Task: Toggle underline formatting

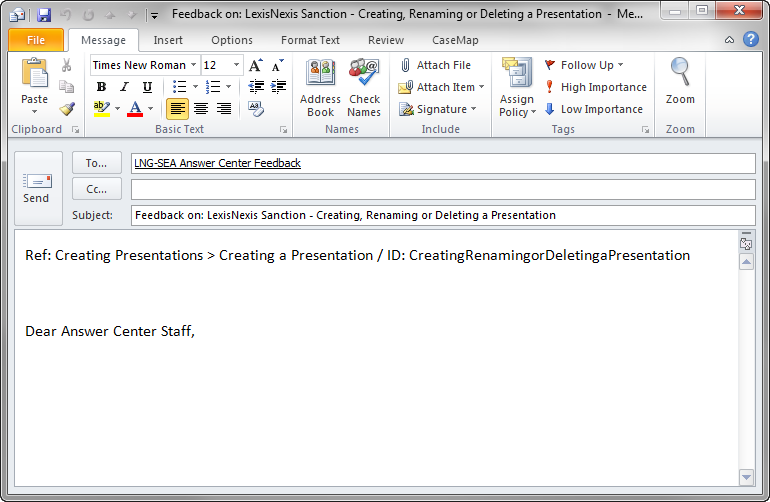Action: [x=147, y=87]
